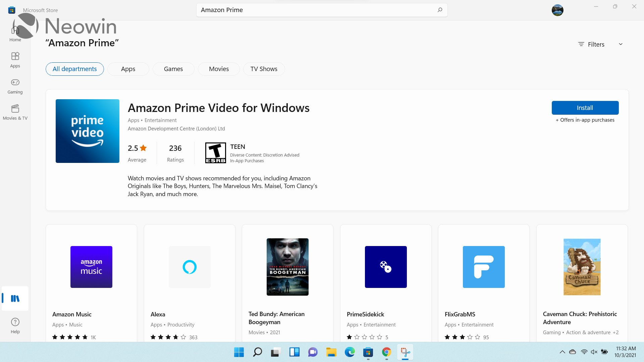Select the Movies filter tab

tap(219, 69)
